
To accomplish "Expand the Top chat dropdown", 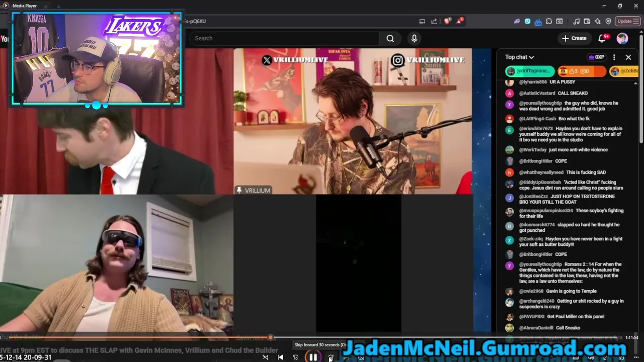I will coord(520,57).
